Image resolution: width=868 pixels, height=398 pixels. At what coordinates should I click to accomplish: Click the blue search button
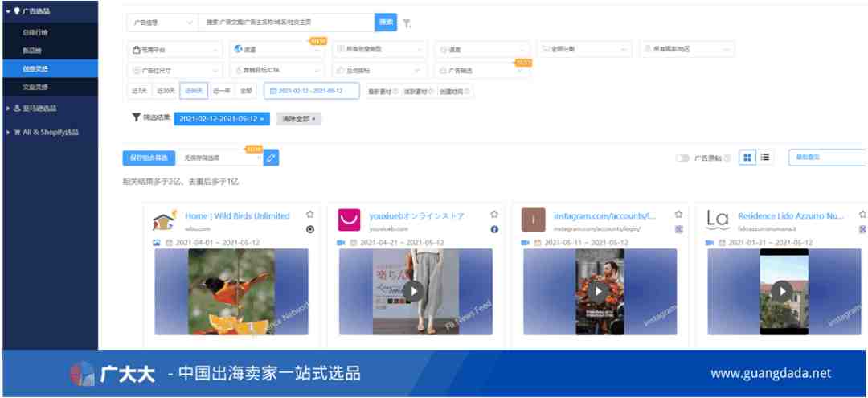coord(386,23)
